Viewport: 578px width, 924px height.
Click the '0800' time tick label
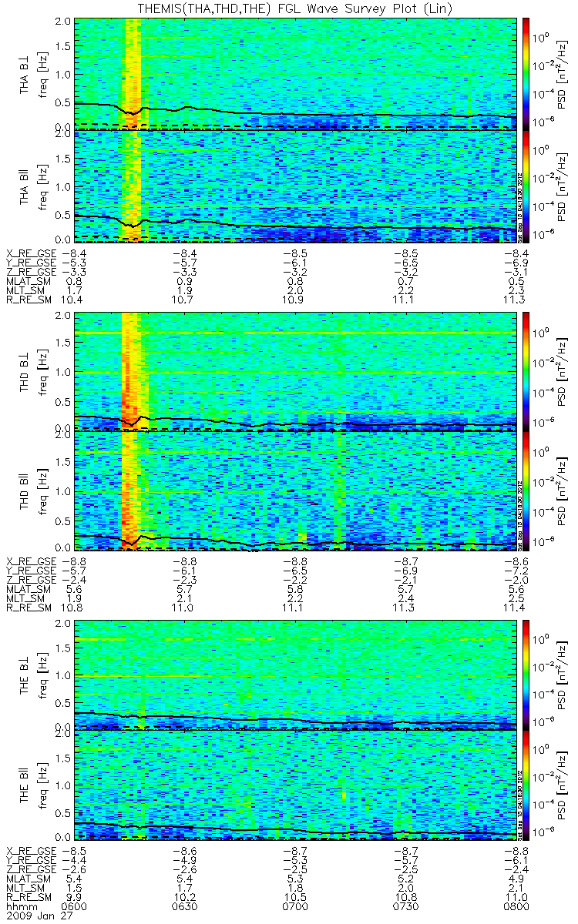(x=515, y=907)
